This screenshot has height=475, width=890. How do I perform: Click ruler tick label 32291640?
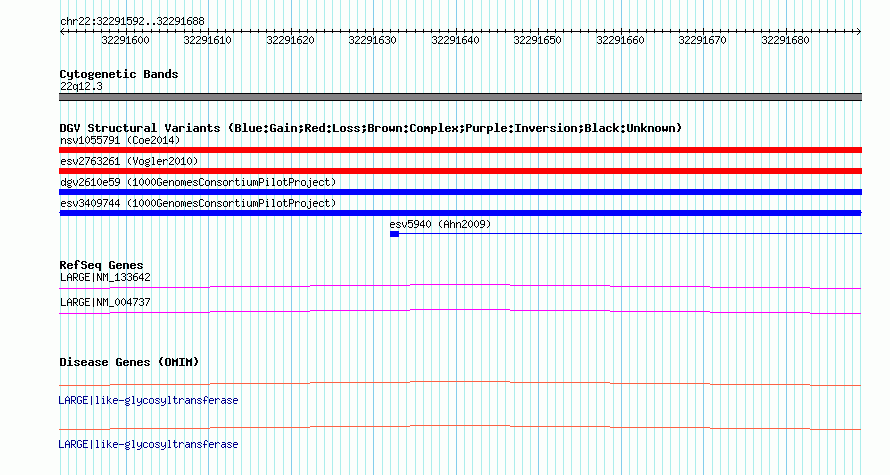[x=455, y=40]
